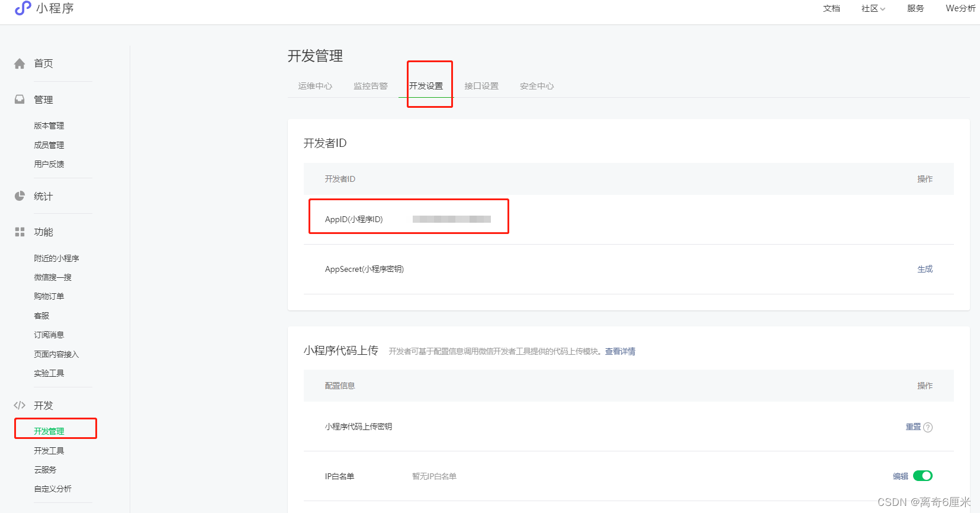Open 购物订单 in the sidebar
Viewport: 980px width, 513px height.
tap(49, 296)
